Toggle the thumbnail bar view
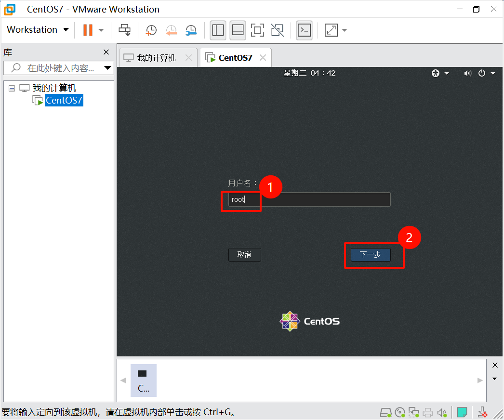 pos(238,30)
